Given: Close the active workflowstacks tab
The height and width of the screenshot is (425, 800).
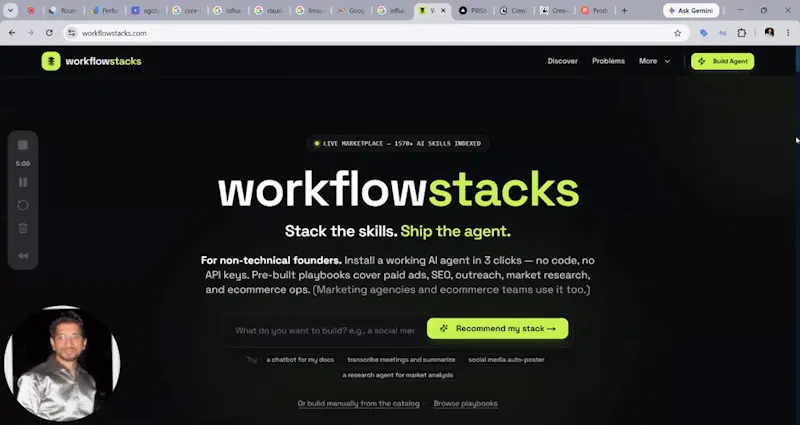Looking at the screenshot, I should point(443,10).
